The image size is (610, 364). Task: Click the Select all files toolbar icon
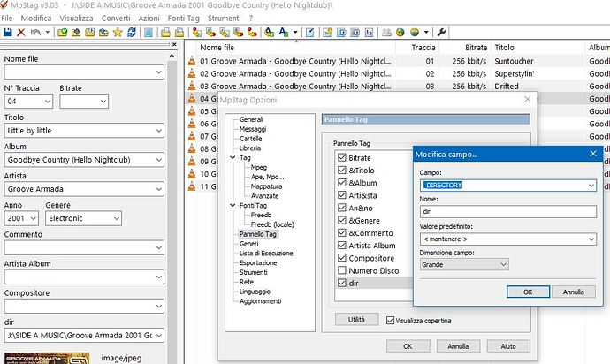coord(148,33)
